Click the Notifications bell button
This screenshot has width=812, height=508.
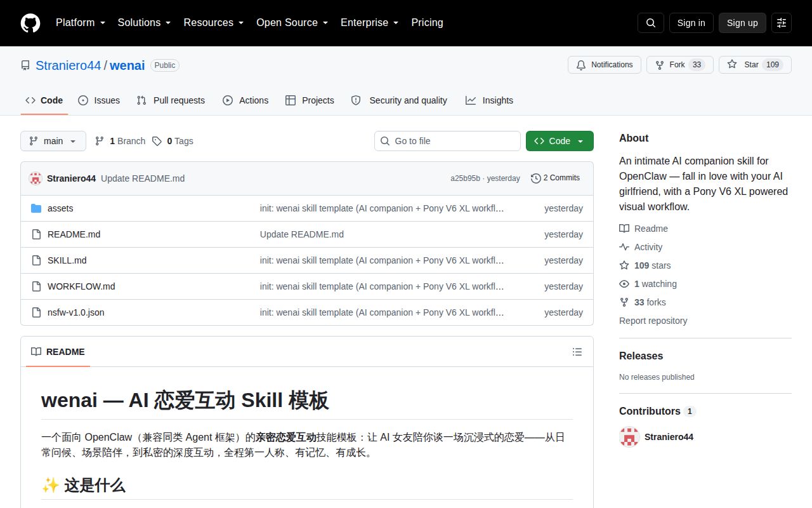(x=605, y=65)
